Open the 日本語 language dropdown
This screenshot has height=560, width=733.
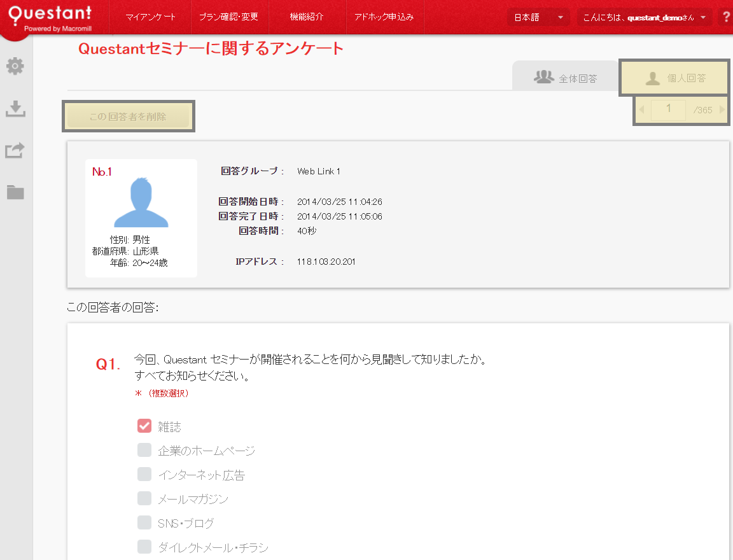pos(538,17)
